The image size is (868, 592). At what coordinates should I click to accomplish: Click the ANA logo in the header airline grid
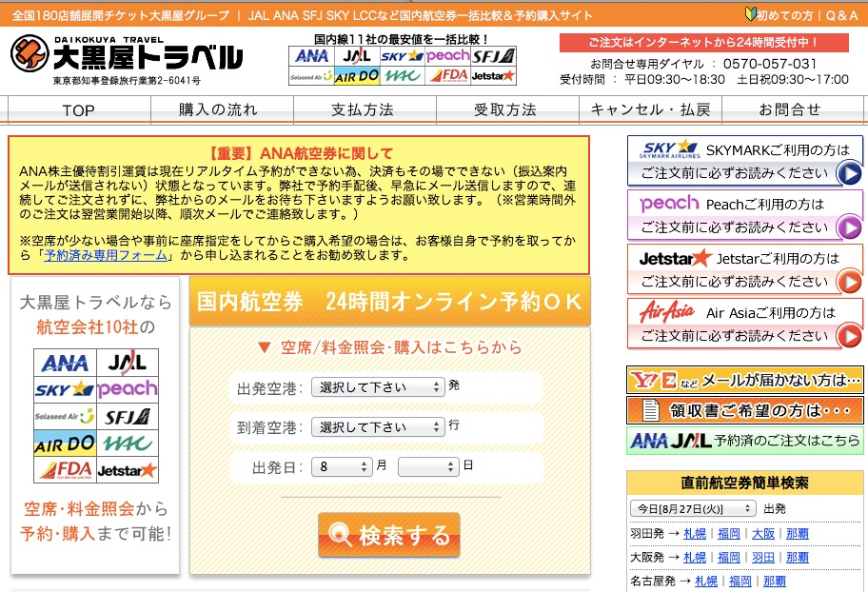(311, 56)
